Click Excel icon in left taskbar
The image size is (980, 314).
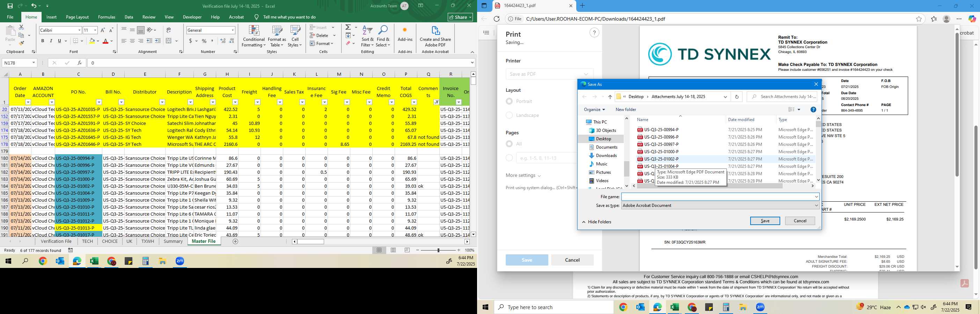tap(94, 261)
